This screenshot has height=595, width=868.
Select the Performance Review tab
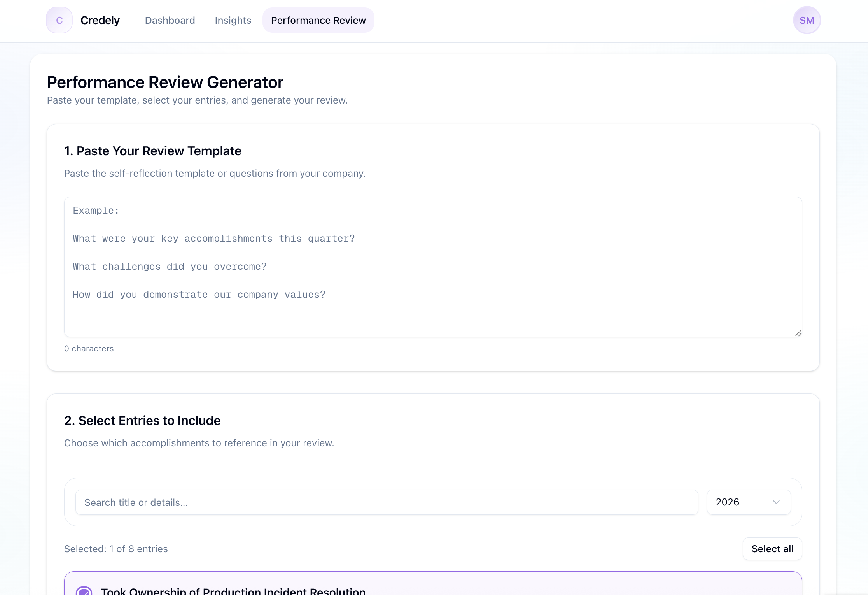(x=318, y=20)
